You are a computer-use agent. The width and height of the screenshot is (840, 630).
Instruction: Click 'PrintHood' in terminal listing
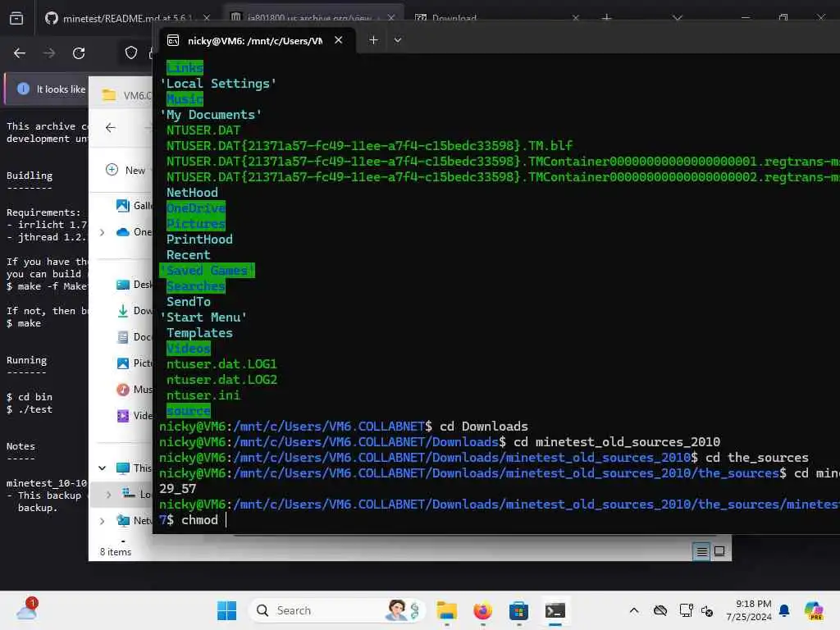(x=199, y=240)
